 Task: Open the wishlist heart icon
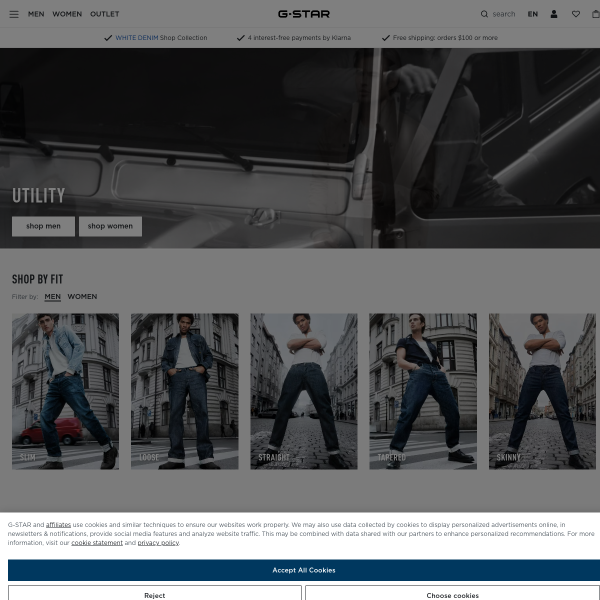coord(576,14)
